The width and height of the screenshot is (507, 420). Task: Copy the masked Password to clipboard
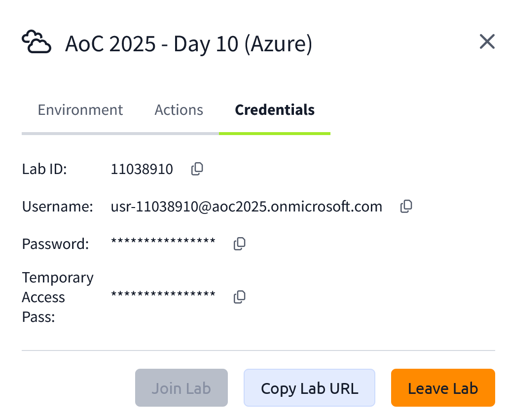click(240, 243)
